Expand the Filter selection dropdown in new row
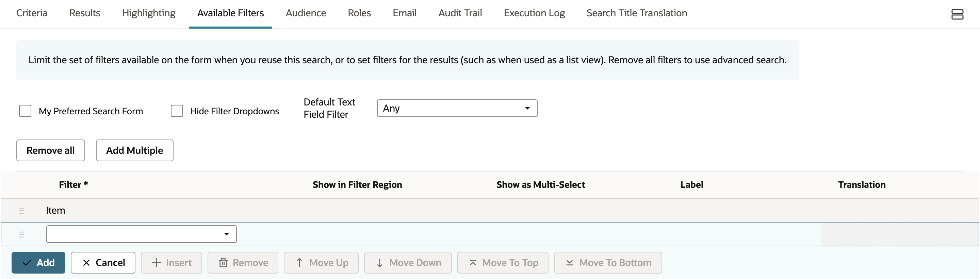980x279 pixels. click(x=142, y=234)
